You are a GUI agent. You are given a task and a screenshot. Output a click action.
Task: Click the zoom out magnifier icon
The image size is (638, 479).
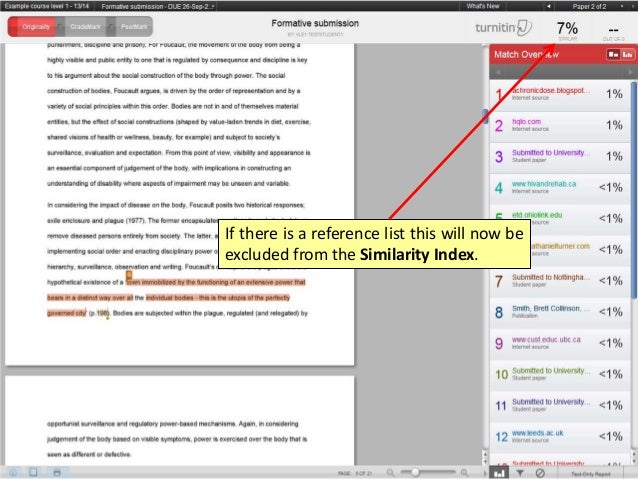[390, 472]
